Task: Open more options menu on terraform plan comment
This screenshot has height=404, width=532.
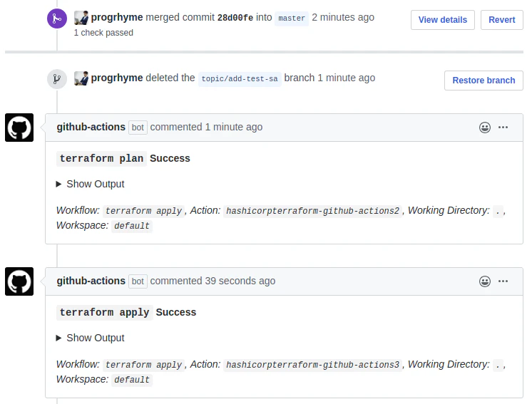Action: click(503, 128)
